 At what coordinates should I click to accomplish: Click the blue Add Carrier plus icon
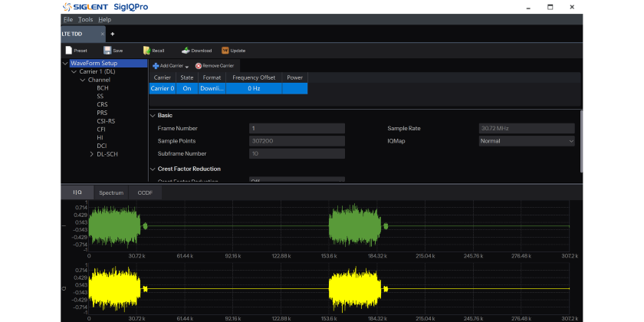click(x=155, y=66)
